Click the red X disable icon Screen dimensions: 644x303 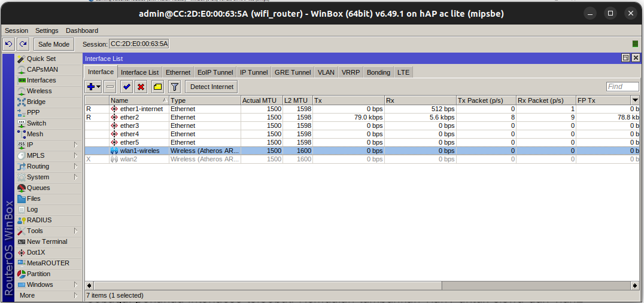point(141,87)
